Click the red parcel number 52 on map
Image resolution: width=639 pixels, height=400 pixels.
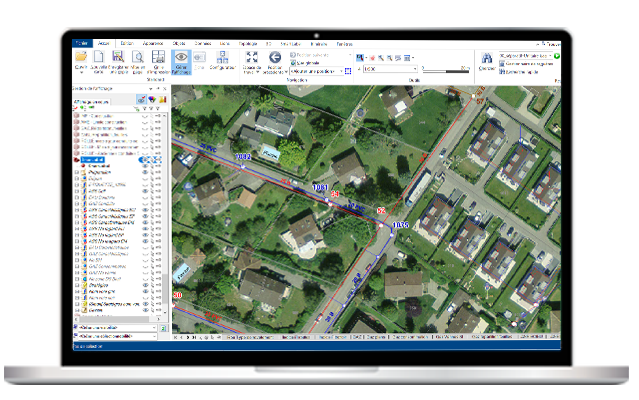(381, 211)
